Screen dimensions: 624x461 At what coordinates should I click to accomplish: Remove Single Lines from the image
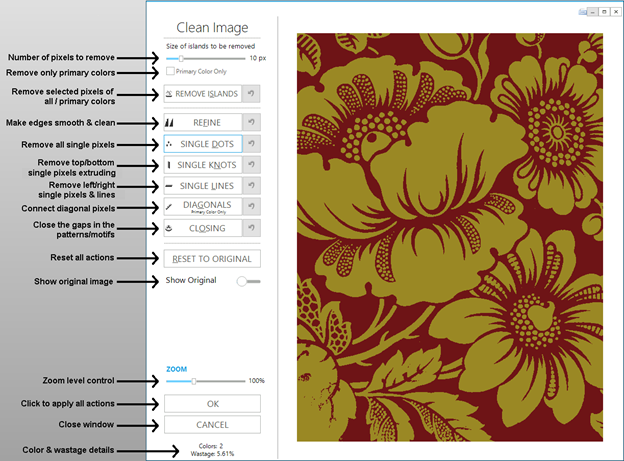pos(203,186)
